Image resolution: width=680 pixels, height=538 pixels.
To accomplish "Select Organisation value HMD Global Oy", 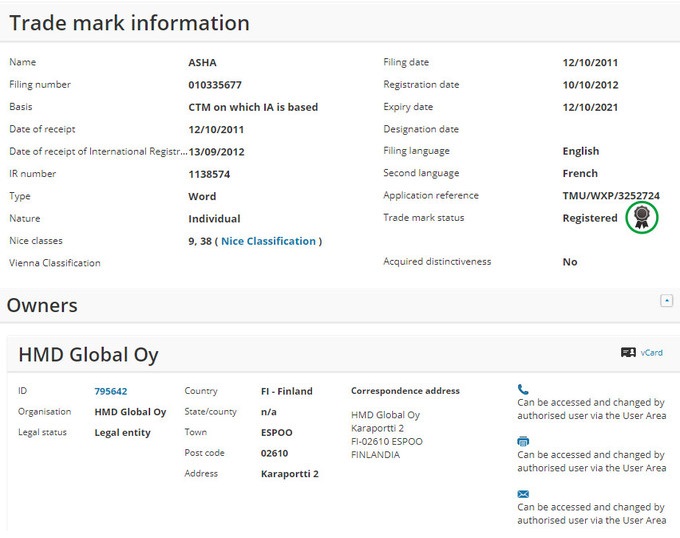I will pos(130,412).
